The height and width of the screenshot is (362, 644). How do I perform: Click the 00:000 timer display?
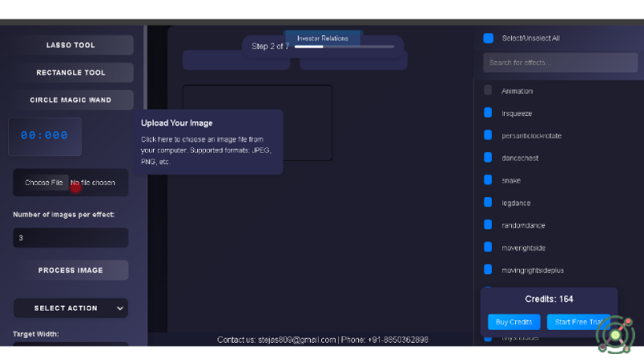tap(45, 136)
